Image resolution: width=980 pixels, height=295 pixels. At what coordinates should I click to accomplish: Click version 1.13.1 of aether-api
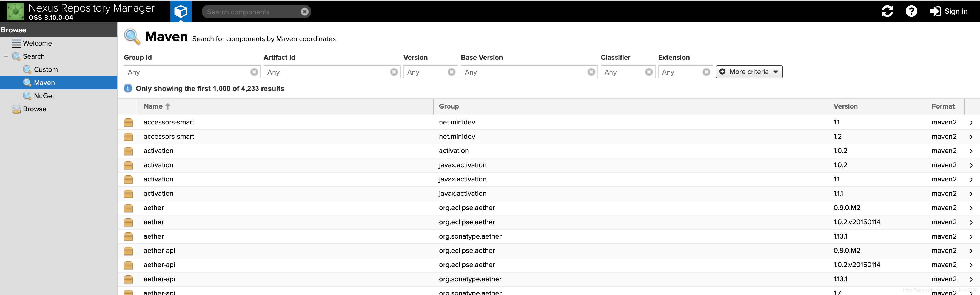(840, 279)
